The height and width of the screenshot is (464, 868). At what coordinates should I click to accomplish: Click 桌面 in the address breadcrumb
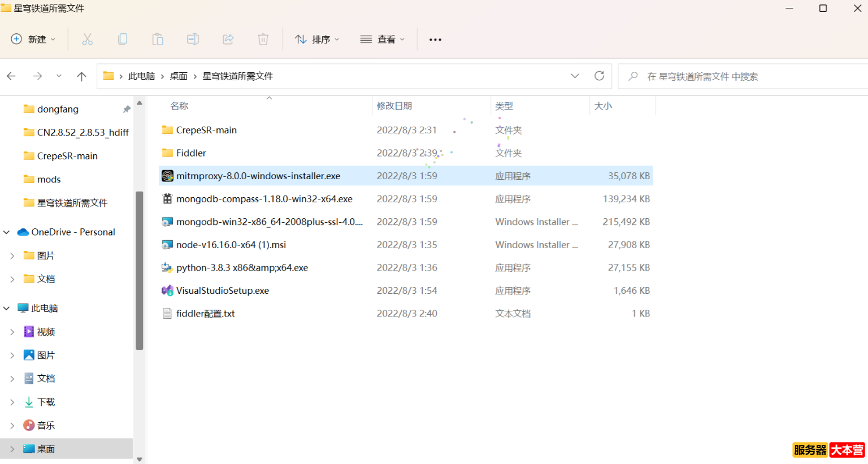click(x=179, y=76)
